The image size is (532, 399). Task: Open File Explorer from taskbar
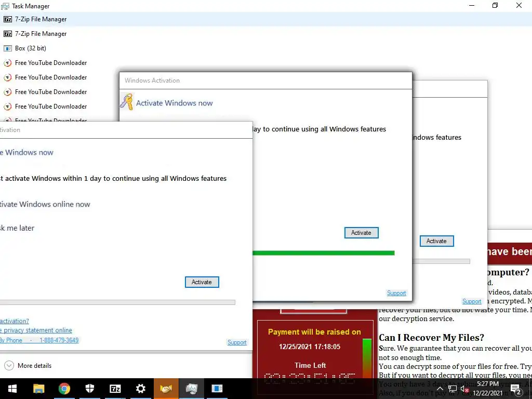click(38, 389)
